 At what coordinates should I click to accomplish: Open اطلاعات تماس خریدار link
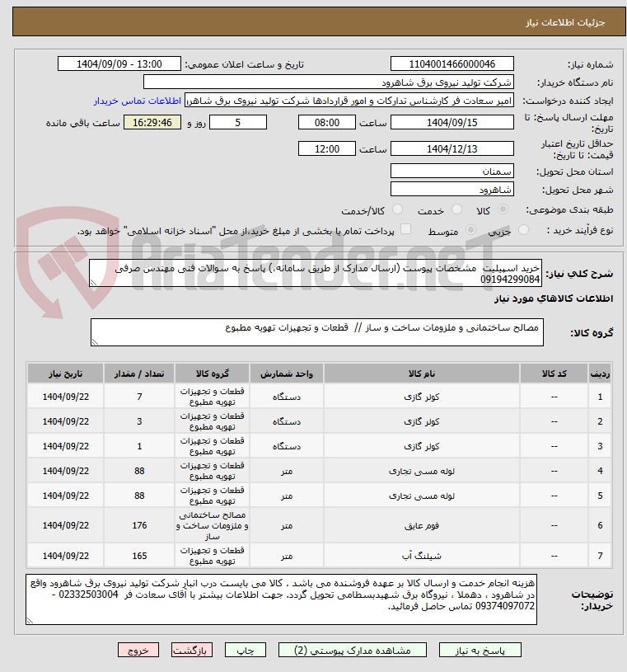138,101
